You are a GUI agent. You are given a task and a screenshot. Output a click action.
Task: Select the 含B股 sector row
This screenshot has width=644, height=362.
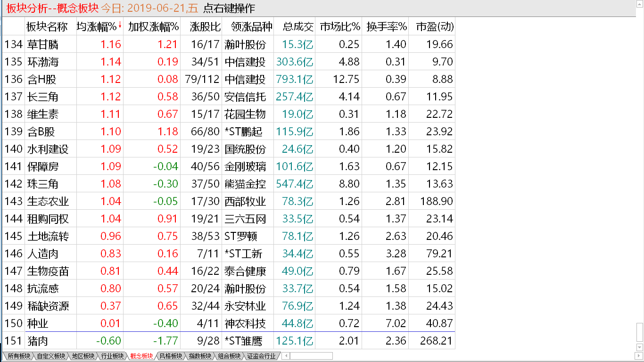(229, 132)
